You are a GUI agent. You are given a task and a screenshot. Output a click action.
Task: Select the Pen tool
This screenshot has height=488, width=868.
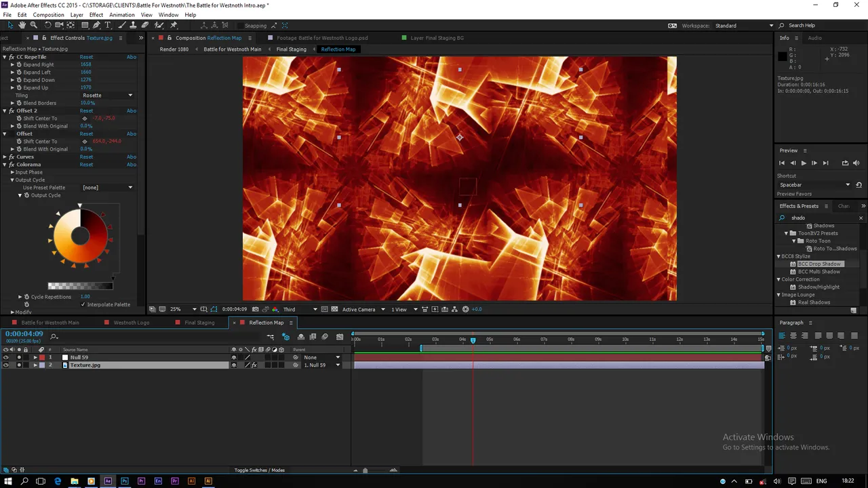coord(96,25)
